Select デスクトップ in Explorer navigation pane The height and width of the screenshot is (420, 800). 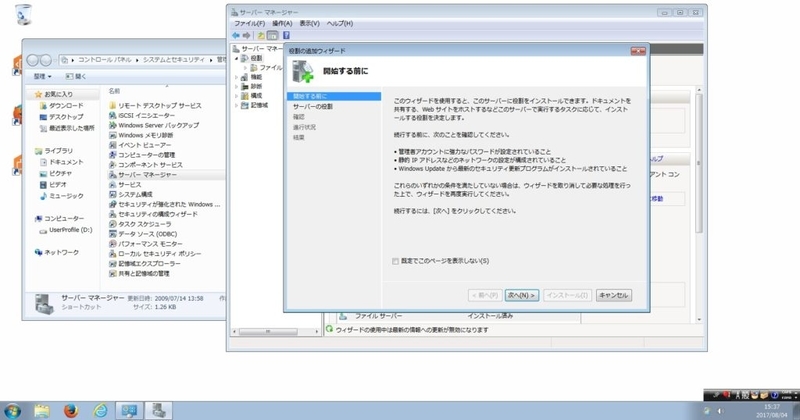click(66, 117)
